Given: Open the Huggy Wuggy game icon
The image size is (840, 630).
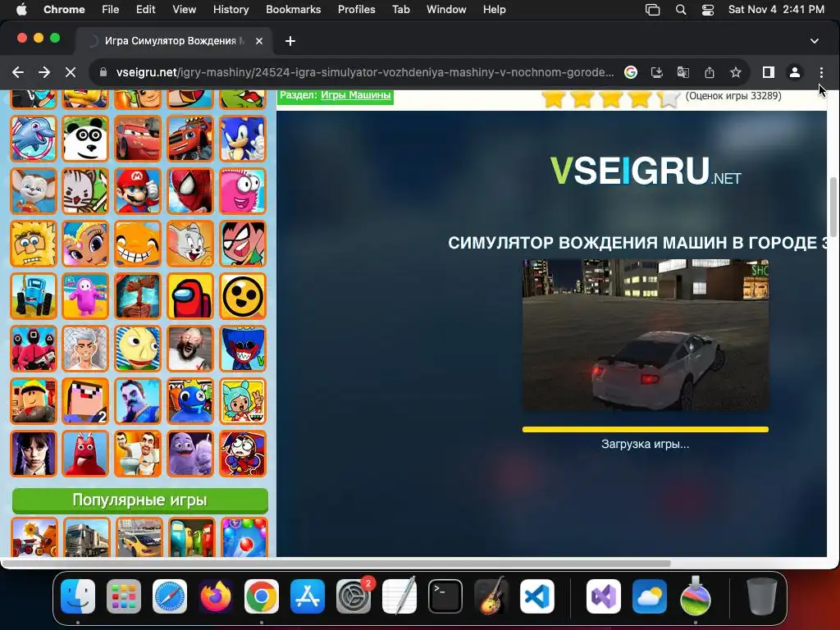Looking at the screenshot, I should (x=243, y=349).
